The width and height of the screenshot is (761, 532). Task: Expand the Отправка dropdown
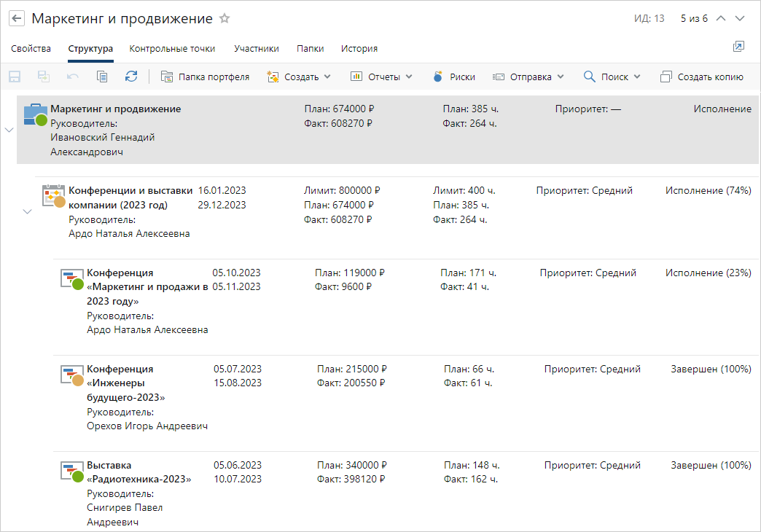528,77
